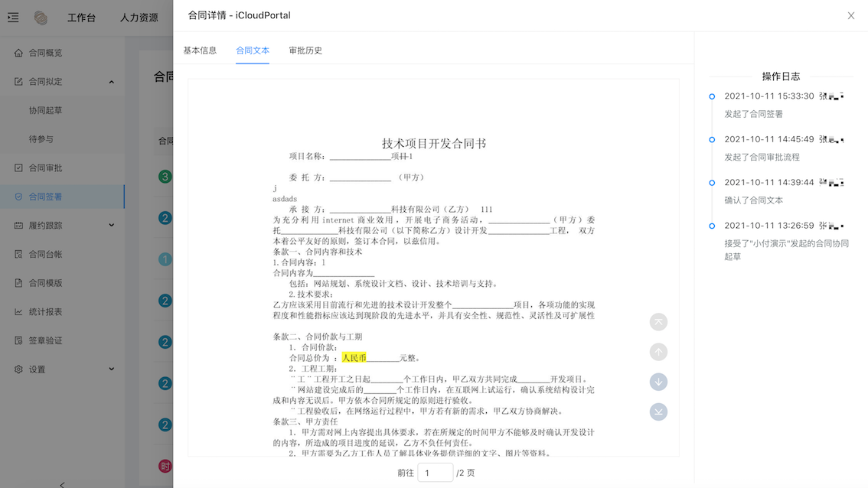The image size is (868, 488).
Task: Select 协同起草 submenu item
Action: 45,110
